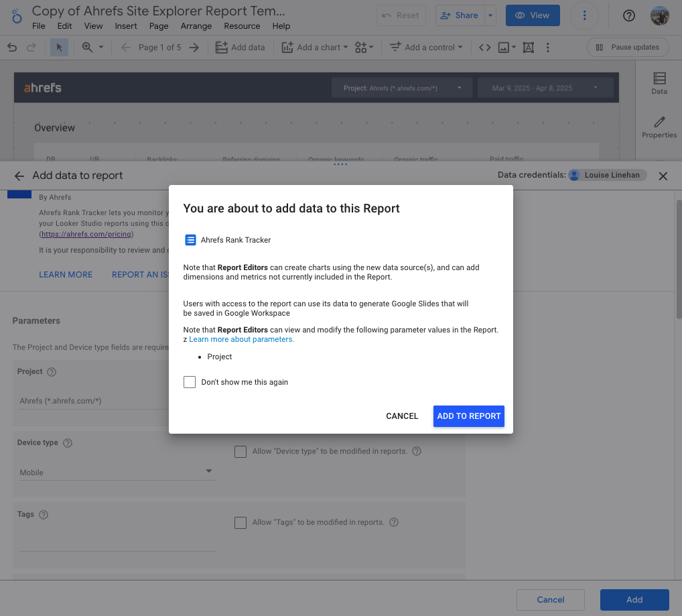Click the ADD TO REPORT button
The height and width of the screenshot is (616, 682).
[x=468, y=416]
